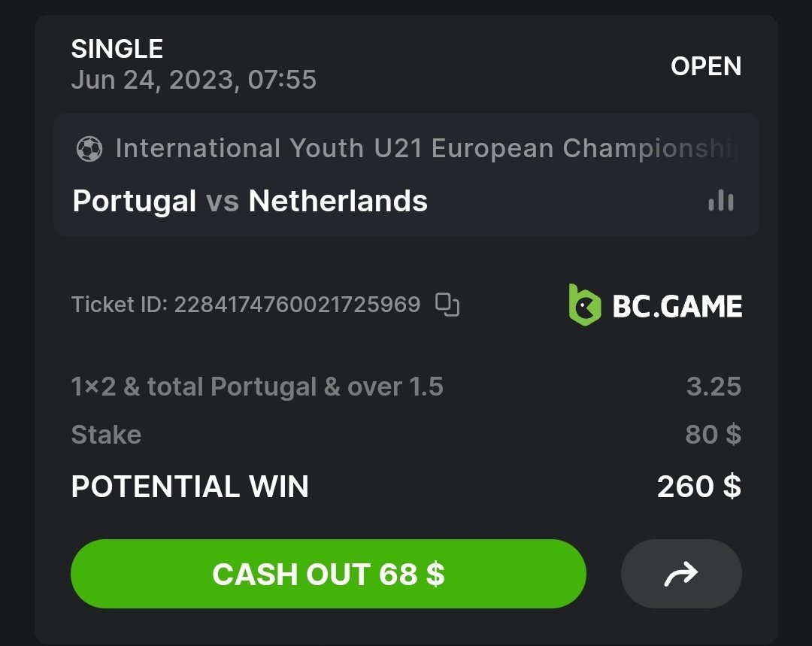Select the Portugal team name
Screen dimensions: 812x646
[135, 201]
